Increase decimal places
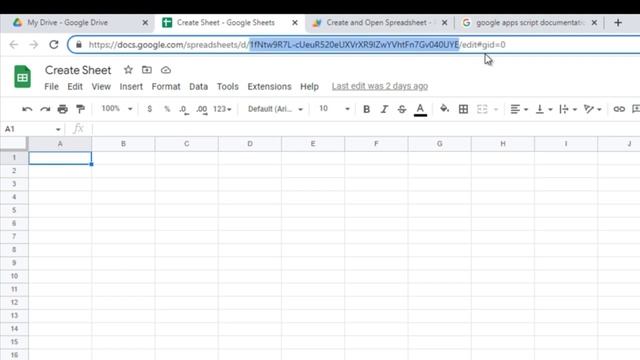 point(202,109)
